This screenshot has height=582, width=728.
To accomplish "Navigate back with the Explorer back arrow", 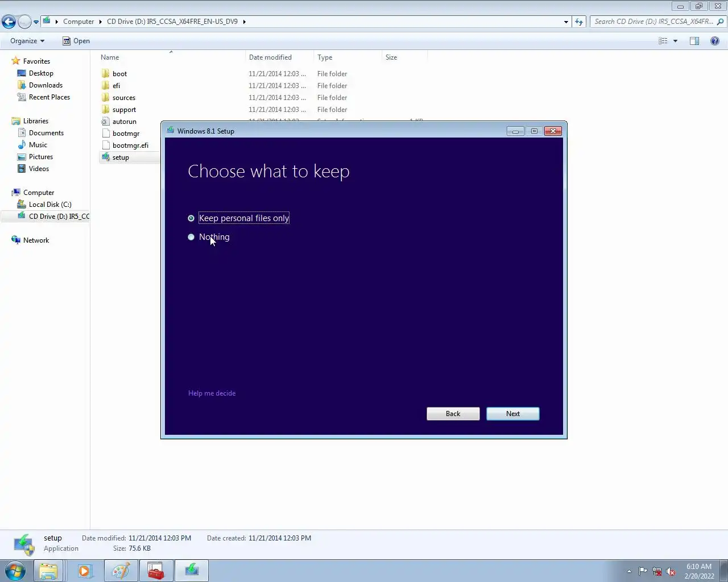I will tap(9, 22).
